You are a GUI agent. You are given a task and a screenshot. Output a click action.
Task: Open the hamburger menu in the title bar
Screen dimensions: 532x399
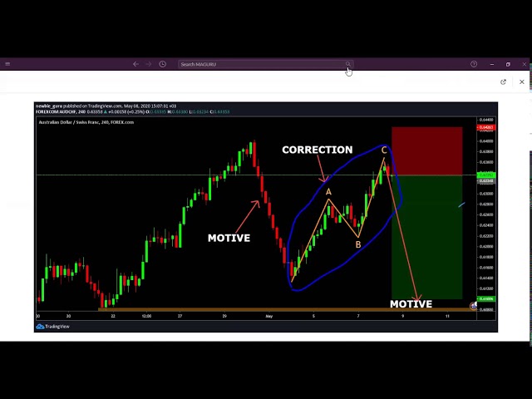click(x=7, y=64)
